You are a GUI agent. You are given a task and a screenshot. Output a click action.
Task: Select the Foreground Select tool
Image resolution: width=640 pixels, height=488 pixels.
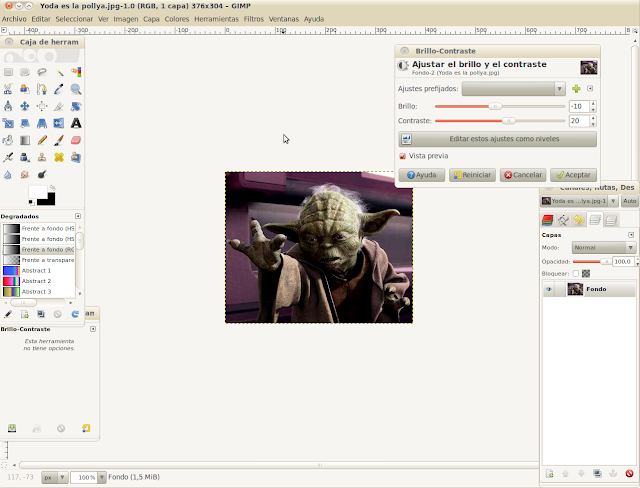pos(25,89)
